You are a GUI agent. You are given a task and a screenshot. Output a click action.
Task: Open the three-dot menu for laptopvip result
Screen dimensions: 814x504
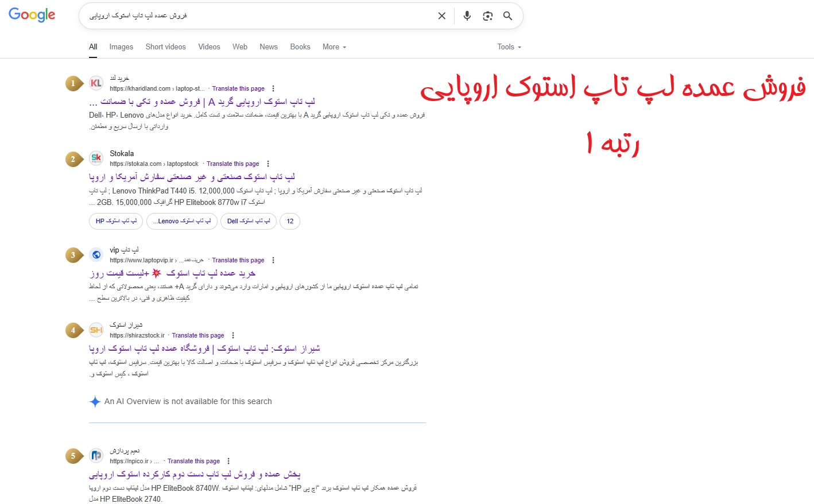pyautogui.click(x=273, y=261)
